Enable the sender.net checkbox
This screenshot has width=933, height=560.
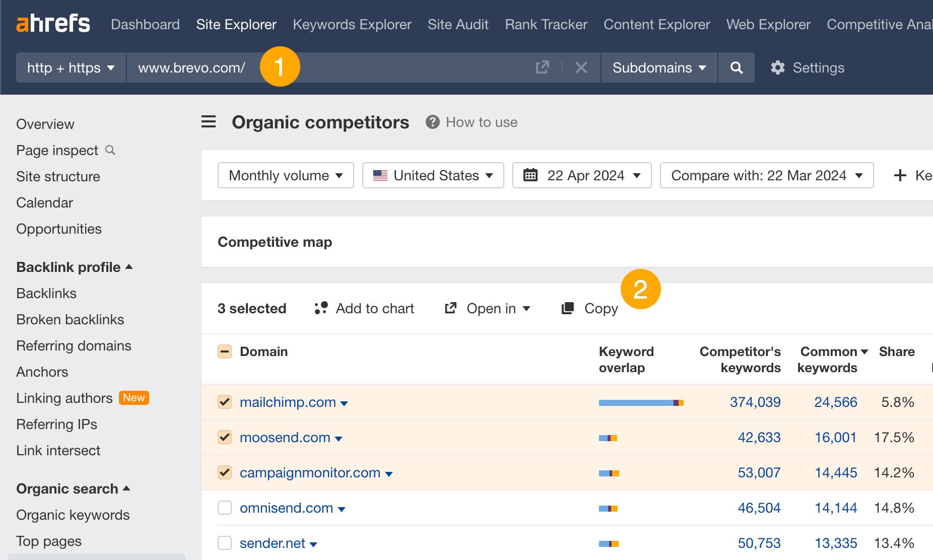[x=224, y=543]
